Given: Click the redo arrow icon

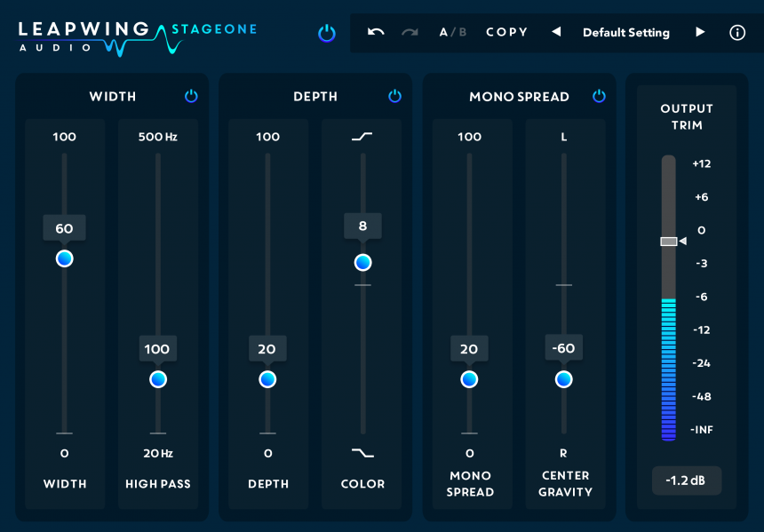Looking at the screenshot, I should [x=409, y=32].
